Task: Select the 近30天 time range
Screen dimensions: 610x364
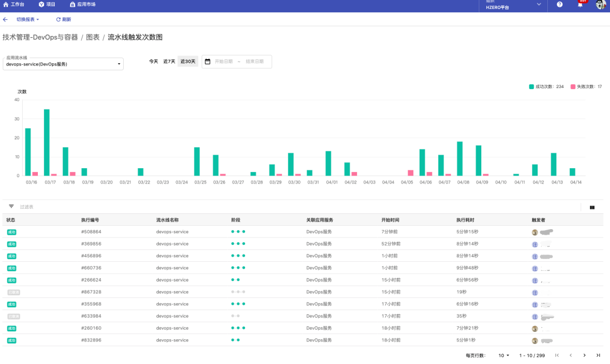Action: click(188, 62)
